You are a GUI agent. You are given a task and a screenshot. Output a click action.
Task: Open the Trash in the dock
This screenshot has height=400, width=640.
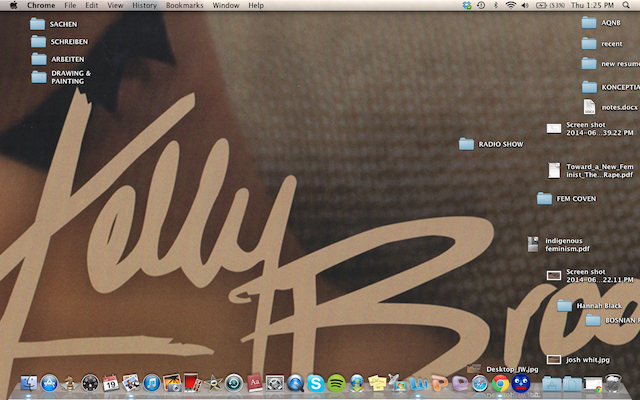tap(612, 382)
